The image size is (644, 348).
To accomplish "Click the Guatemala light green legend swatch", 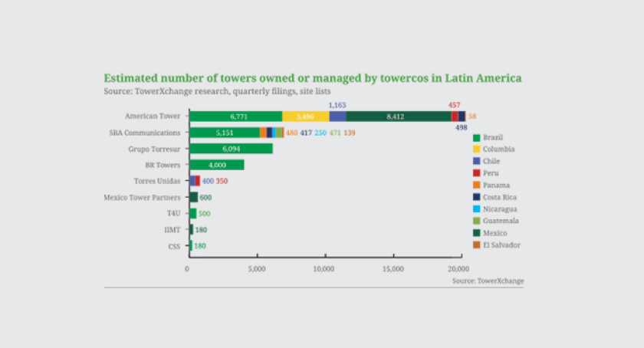I will pyautogui.click(x=476, y=221).
